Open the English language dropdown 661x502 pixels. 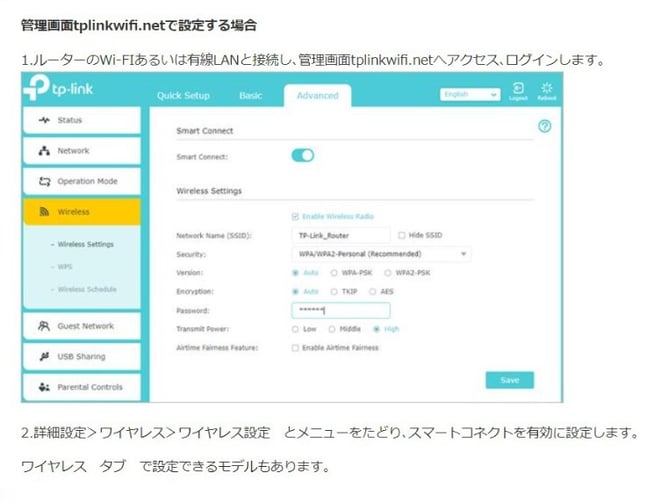point(470,94)
